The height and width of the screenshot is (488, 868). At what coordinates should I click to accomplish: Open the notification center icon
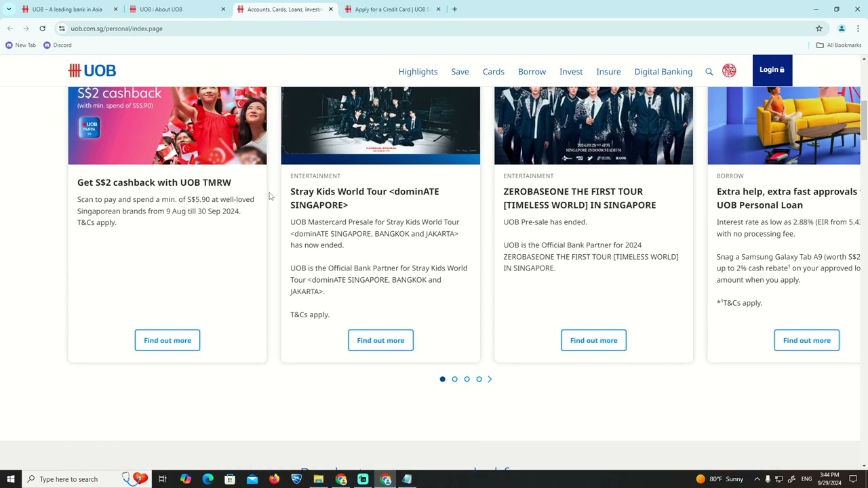coord(853,479)
